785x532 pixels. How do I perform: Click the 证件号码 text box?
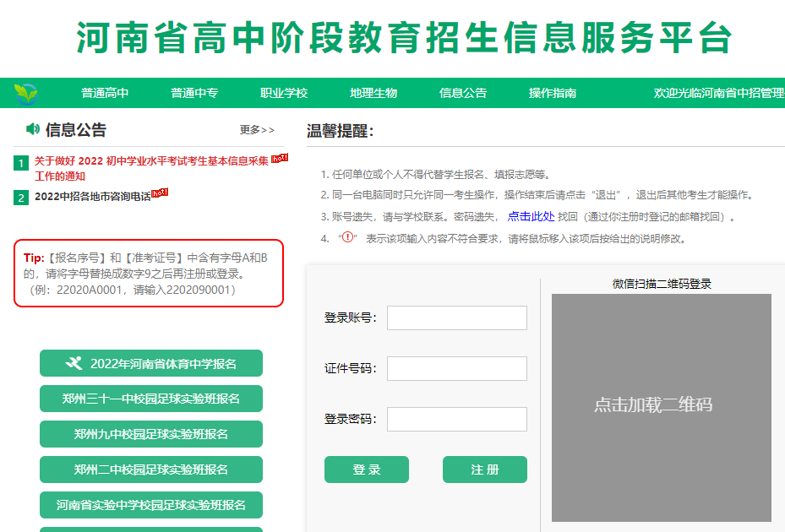point(456,368)
